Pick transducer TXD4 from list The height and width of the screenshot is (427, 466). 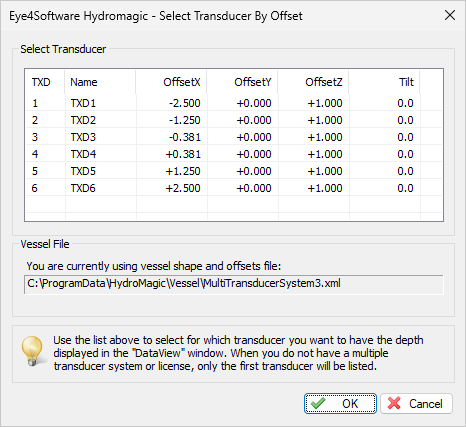[234, 154]
